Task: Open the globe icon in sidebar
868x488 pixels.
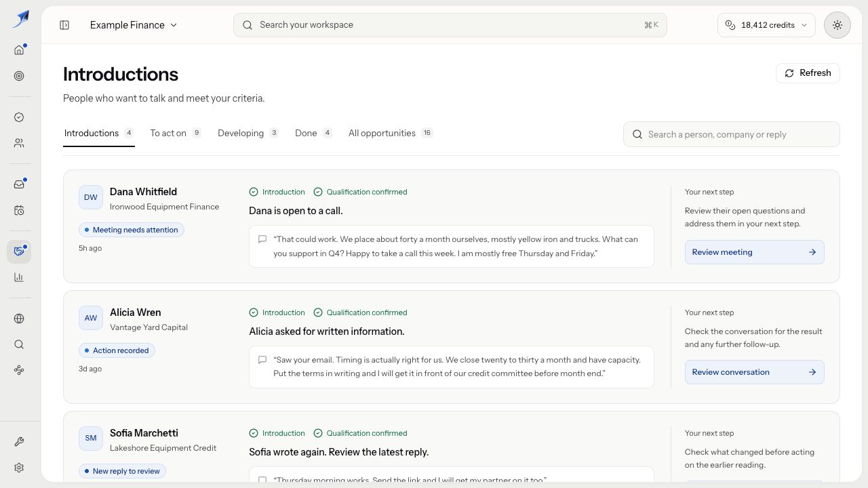Action: [19, 319]
